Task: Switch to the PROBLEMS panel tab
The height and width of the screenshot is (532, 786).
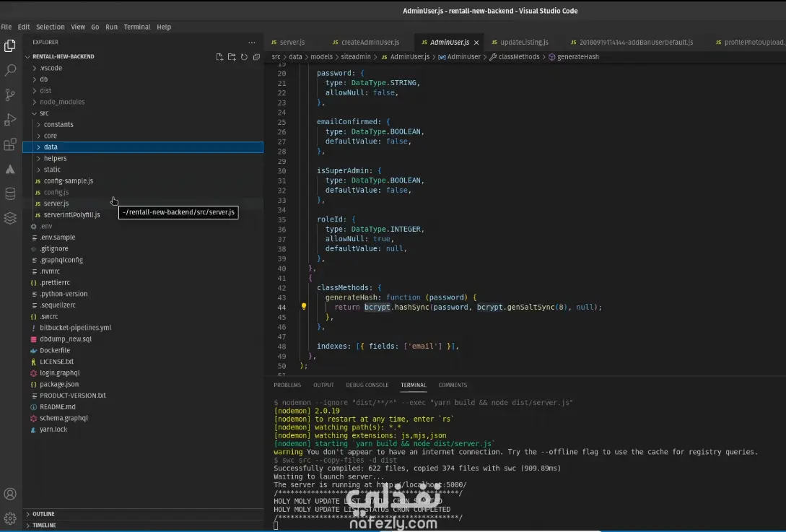Action: click(287, 385)
